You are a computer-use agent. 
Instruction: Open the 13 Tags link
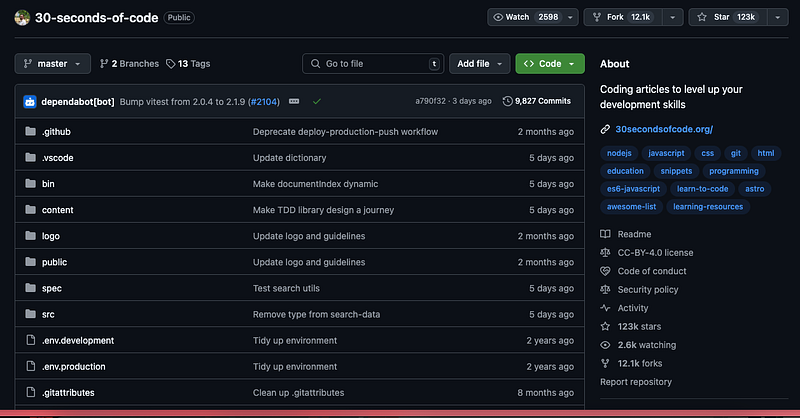[188, 64]
